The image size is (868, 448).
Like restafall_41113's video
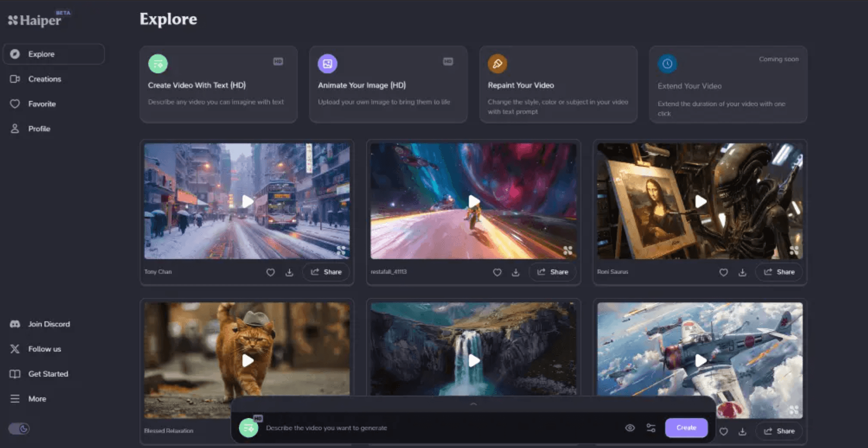pos(497,272)
